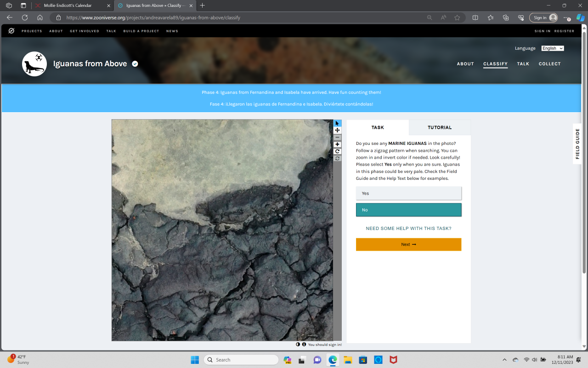Click the Zooniverse logo in the top bar
The image size is (588, 368).
(x=11, y=31)
